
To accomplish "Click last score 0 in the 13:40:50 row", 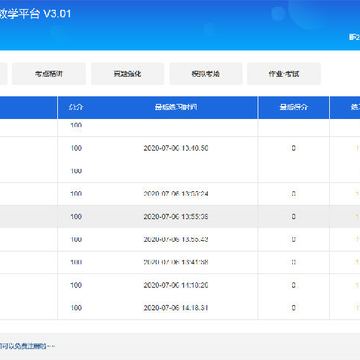I will (x=294, y=148).
